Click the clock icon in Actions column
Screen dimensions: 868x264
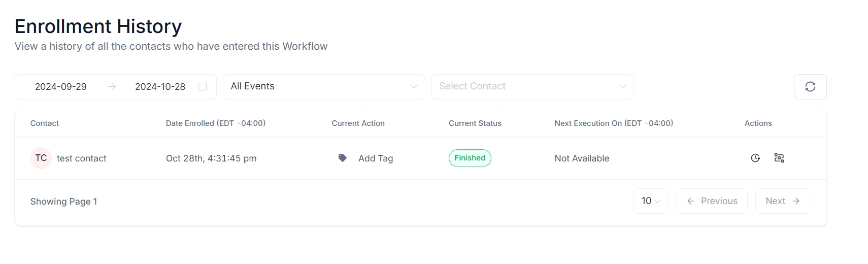tap(755, 158)
